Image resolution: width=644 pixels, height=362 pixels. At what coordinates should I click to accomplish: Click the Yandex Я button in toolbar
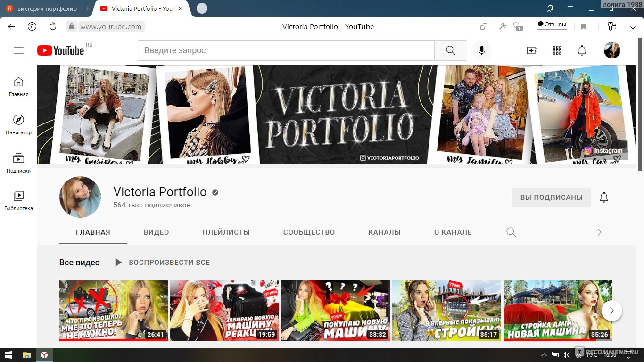(x=32, y=27)
